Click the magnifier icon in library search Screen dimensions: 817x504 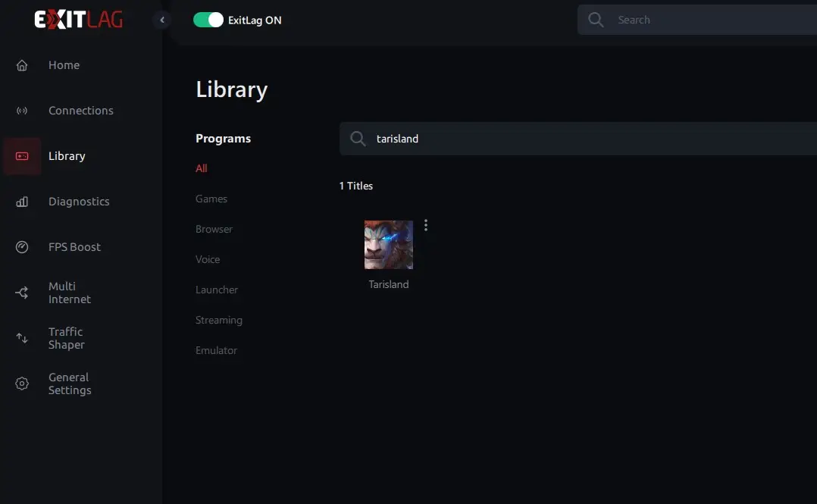(x=358, y=139)
